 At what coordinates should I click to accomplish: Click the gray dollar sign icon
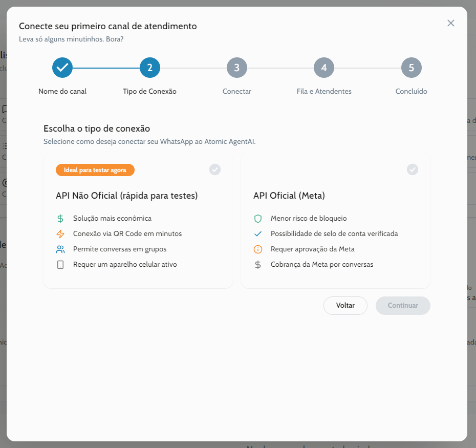[x=258, y=265]
